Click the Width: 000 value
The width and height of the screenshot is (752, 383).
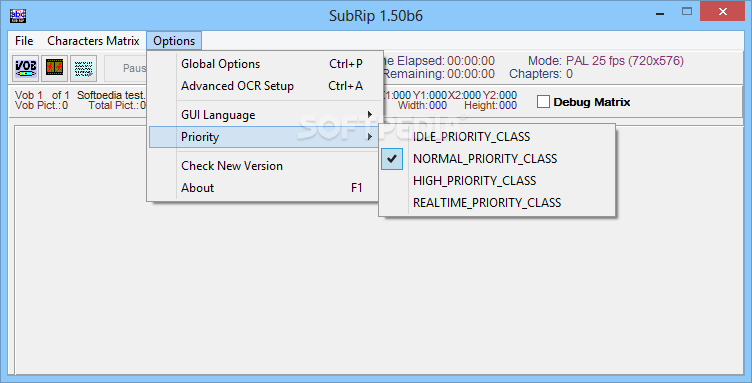[x=422, y=105]
